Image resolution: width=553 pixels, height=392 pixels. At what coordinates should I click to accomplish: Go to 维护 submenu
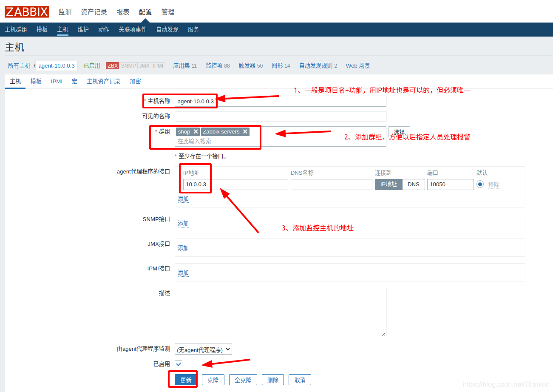83,29
